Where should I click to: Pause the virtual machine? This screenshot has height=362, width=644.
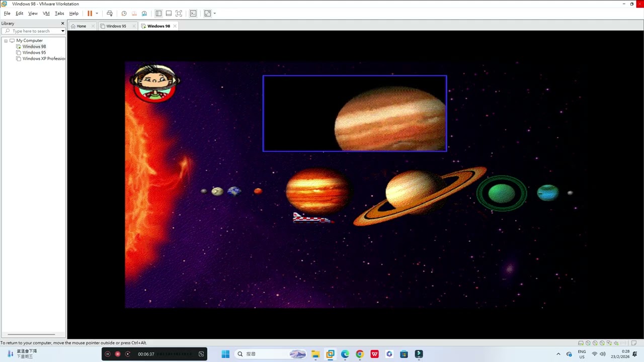[90, 14]
